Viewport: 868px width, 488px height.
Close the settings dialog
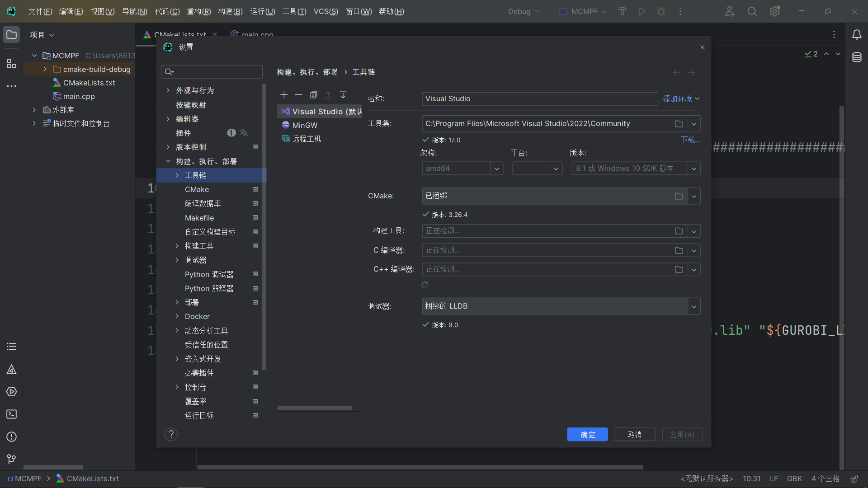[702, 47]
